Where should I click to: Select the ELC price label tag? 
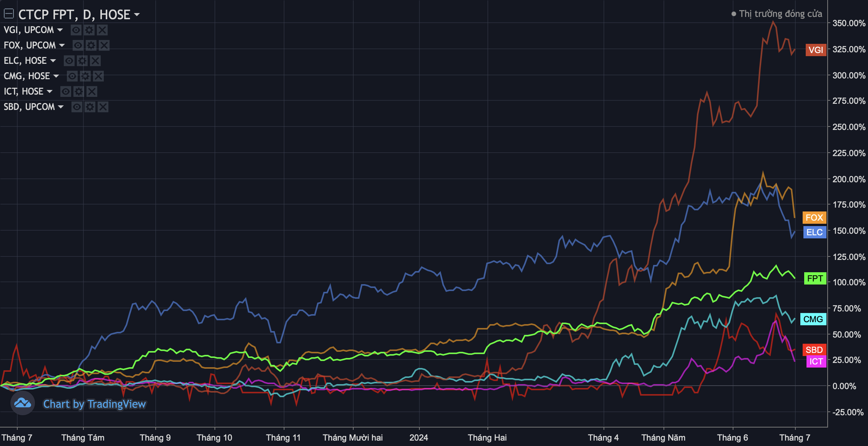[x=814, y=232]
